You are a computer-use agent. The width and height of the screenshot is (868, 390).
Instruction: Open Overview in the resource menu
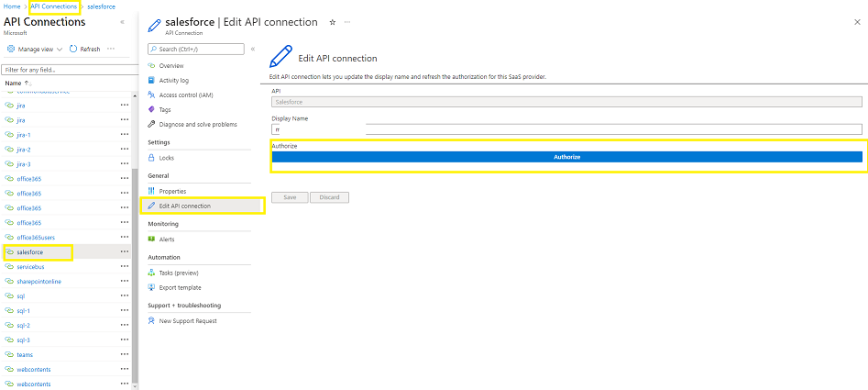171,66
